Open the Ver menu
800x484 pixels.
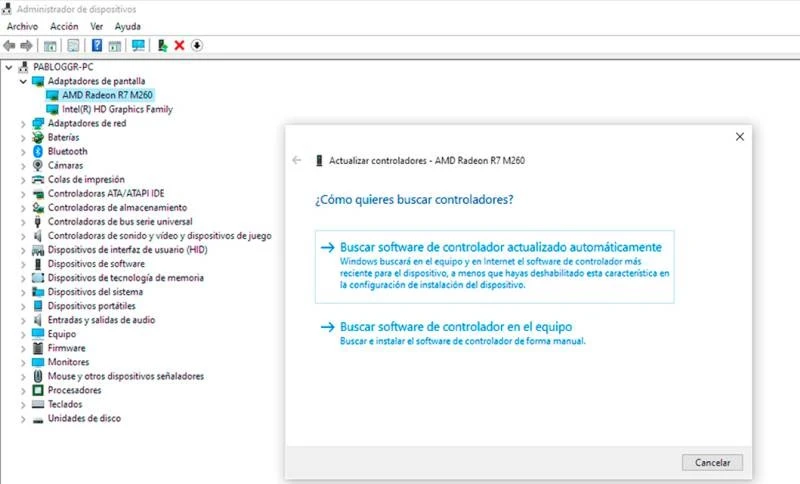tap(96, 26)
